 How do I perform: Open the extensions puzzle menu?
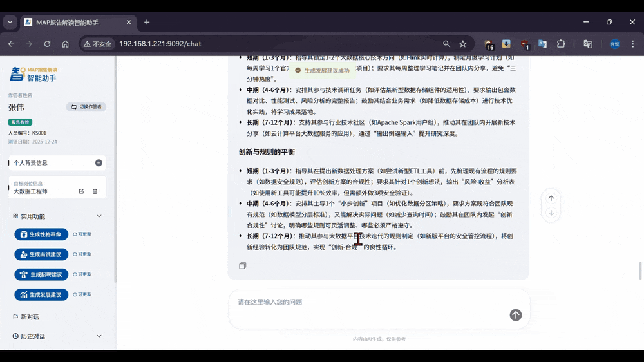(x=561, y=44)
